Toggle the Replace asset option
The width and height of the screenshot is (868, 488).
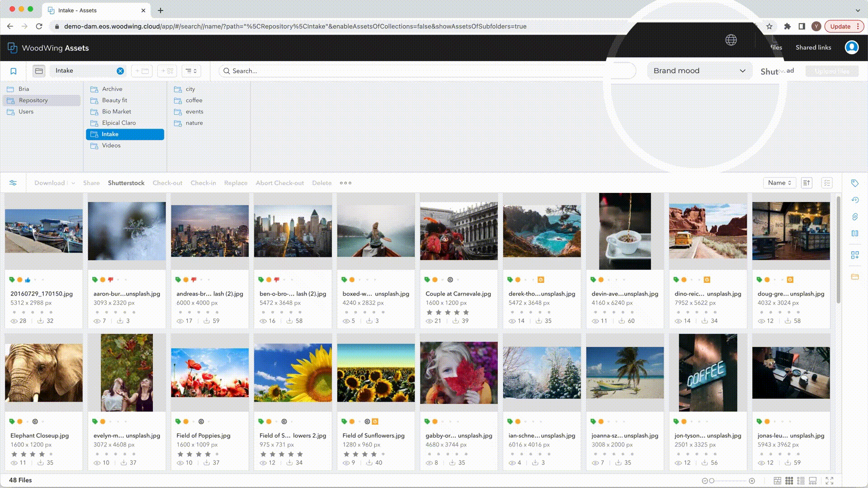[x=236, y=183]
